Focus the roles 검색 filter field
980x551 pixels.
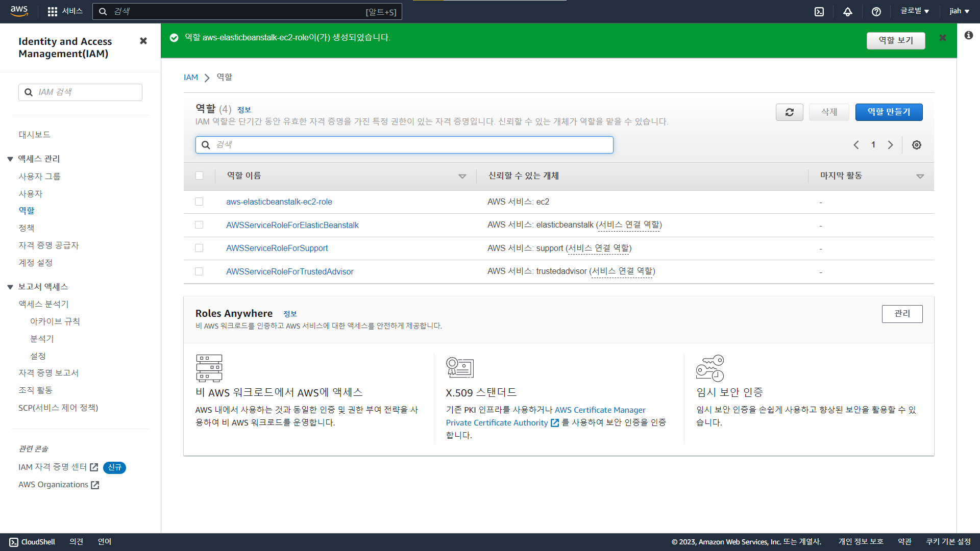[x=404, y=145]
